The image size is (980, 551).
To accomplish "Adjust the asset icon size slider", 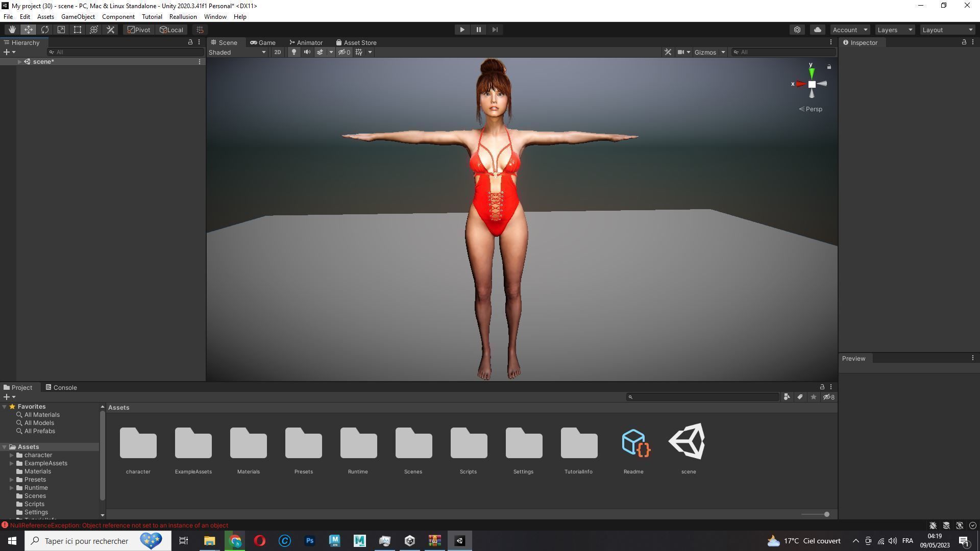I will pyautogui.click(x=826, y=514).
